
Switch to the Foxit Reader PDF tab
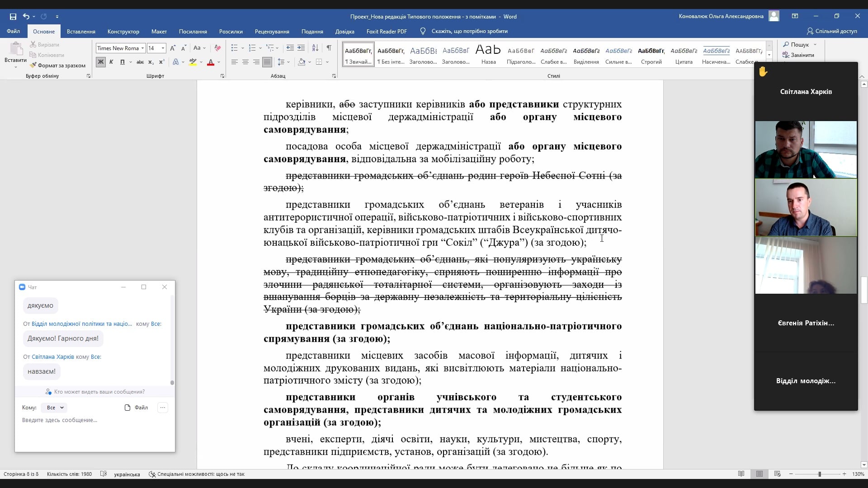387,31
